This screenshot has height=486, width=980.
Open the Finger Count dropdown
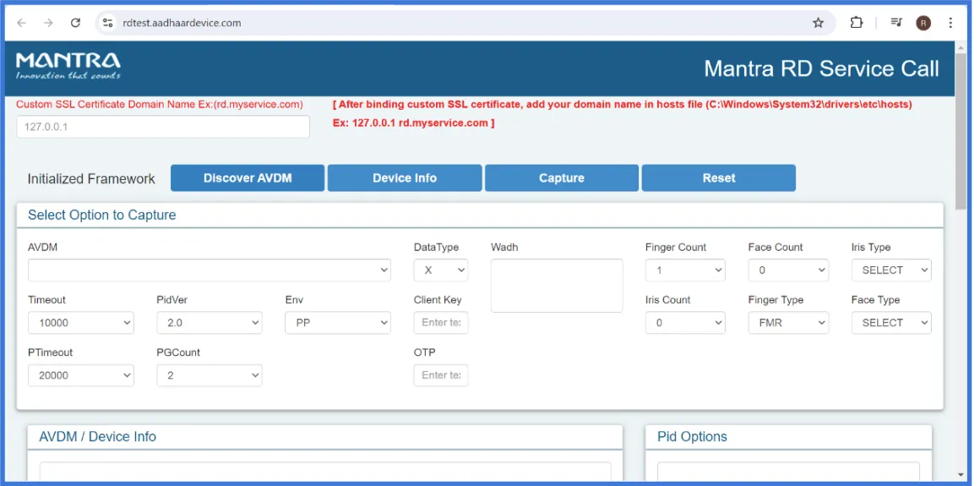tap(685, 270)
